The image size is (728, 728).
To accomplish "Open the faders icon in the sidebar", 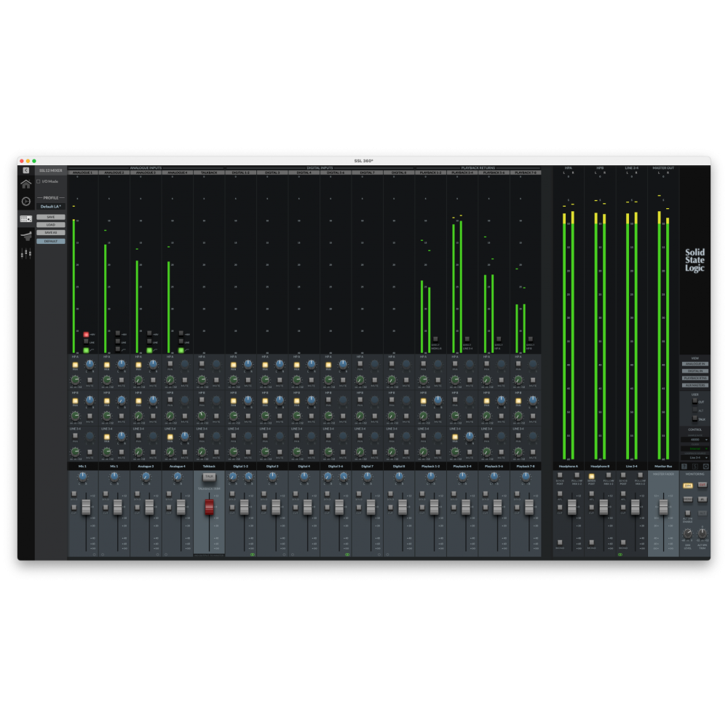I will [26, 253].
